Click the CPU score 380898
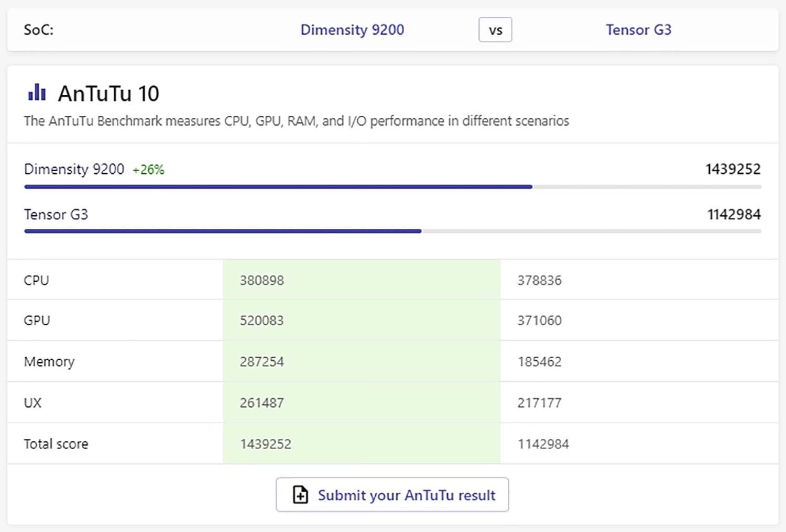The image size is (786, 532). click(x=262, y=280)
